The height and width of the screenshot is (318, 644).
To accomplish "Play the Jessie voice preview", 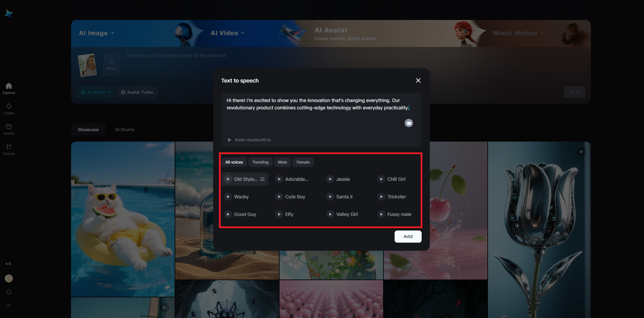I will pyautogui.click(x=330, y=179).
